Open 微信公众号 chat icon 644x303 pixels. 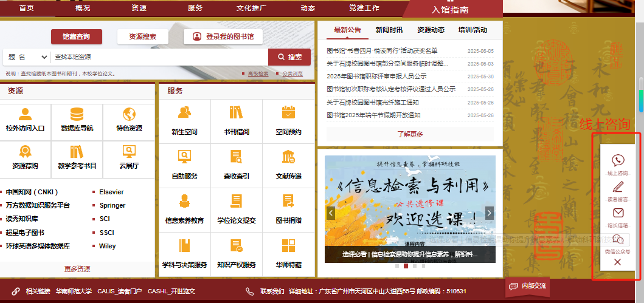coord(617,239)
